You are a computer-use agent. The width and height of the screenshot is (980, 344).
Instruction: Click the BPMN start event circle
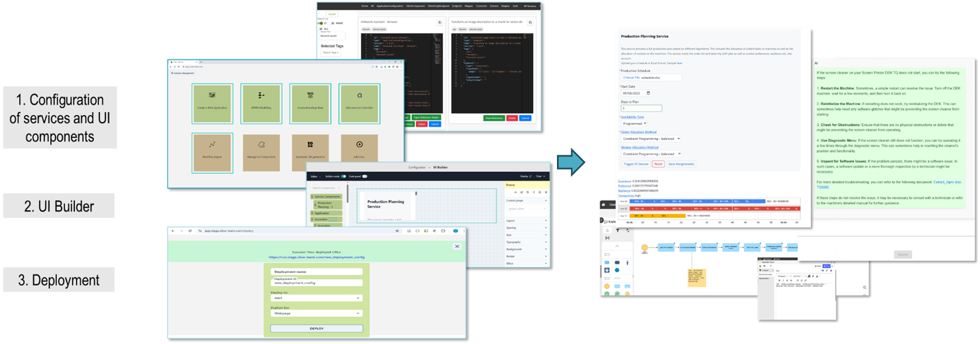[x=645, y=247]
